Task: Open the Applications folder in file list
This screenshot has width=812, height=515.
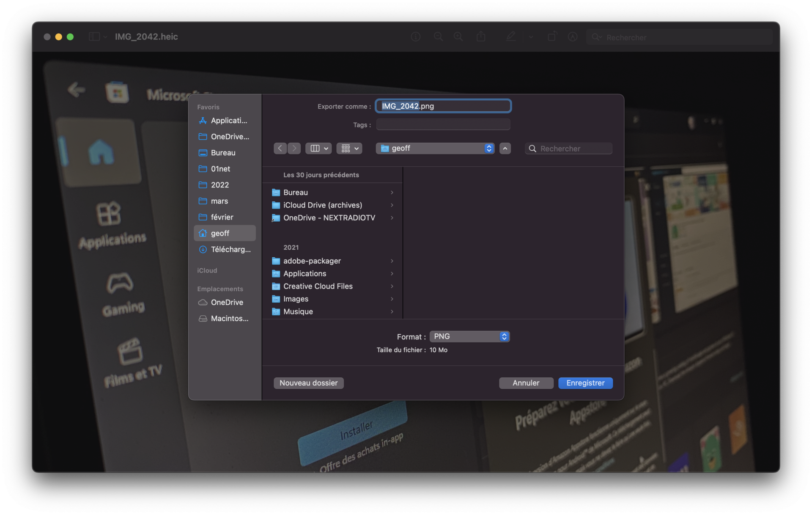Action: (332, 274)
